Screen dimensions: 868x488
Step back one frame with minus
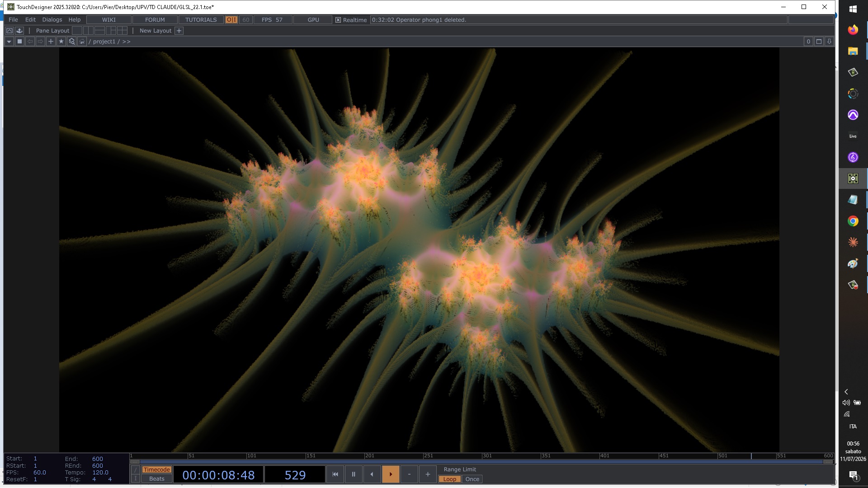[x=409, y=474]
